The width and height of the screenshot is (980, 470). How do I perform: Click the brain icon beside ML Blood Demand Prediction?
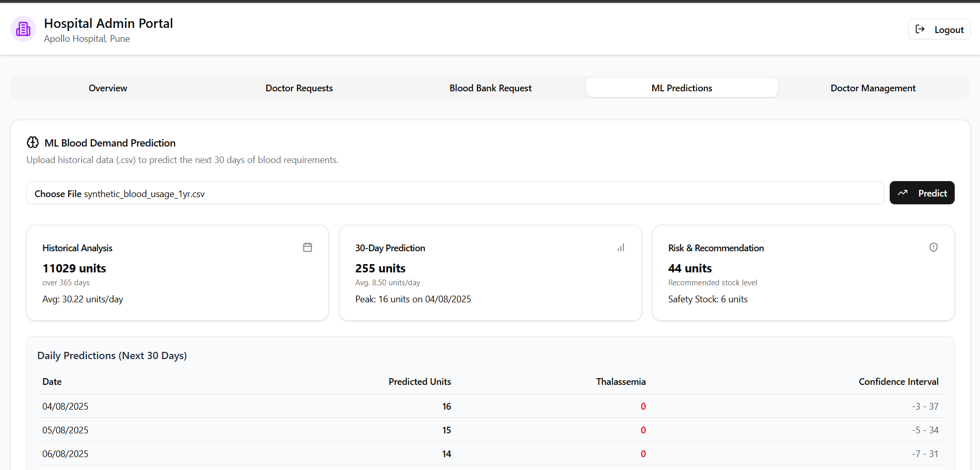pyautogui.click(x=33, y=142)
